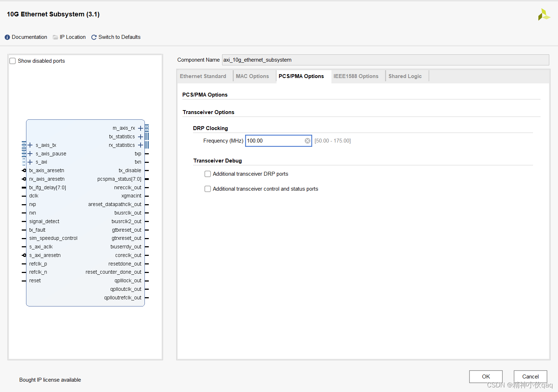Switch to the MAC Options tab
558x392 pixels.
click(x=252, y=76)
